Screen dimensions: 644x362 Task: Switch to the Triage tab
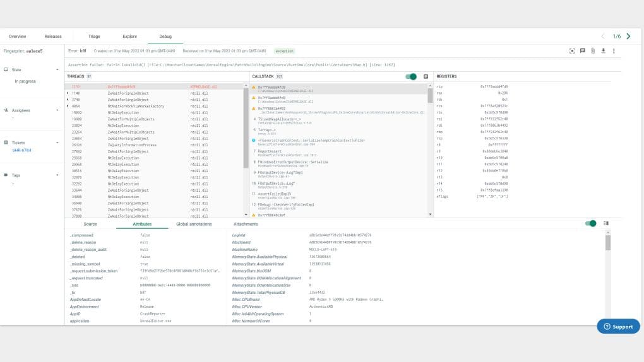coord(94,37)
